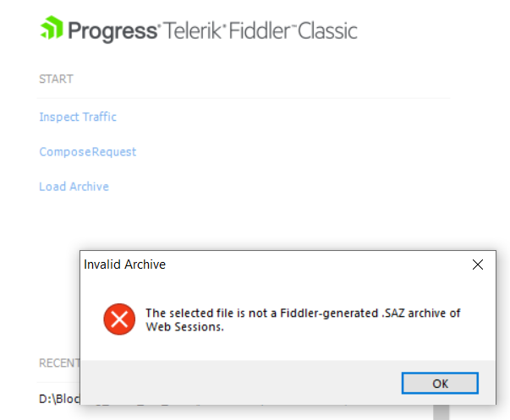Click the Progress wordmark in header
Viewport: 510px width, 420px height.
pyautogui.click(x=112, y=31)
